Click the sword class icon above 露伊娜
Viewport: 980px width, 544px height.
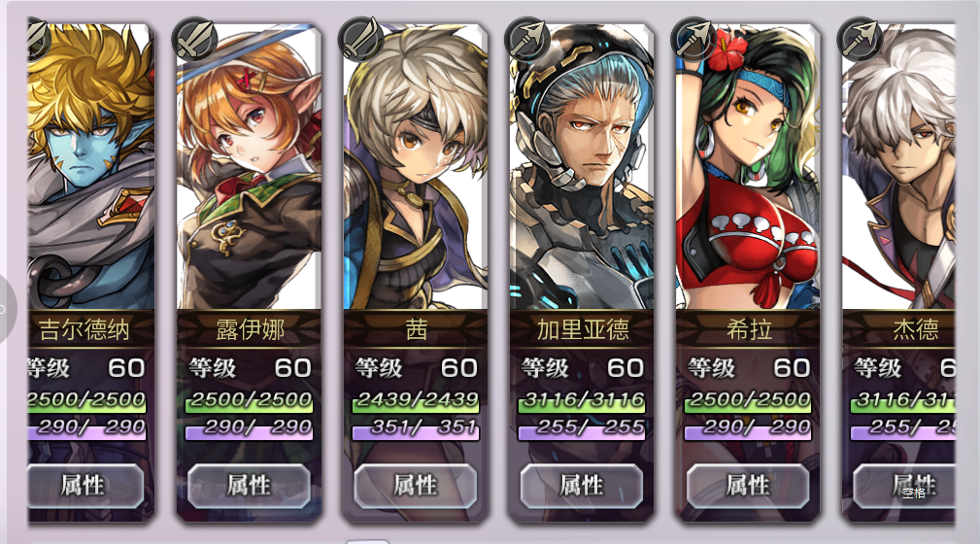pos(194,40)
